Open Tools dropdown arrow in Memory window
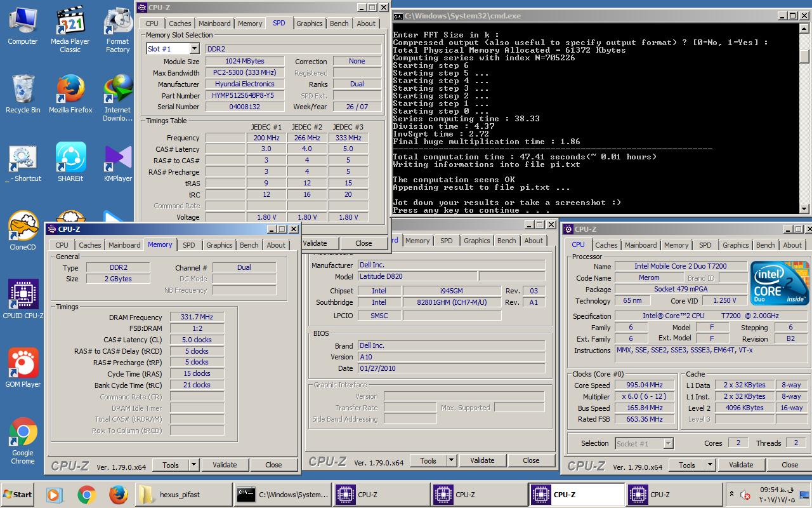Image resolution: width=812 pixels, height=508 pixels. 193,465
